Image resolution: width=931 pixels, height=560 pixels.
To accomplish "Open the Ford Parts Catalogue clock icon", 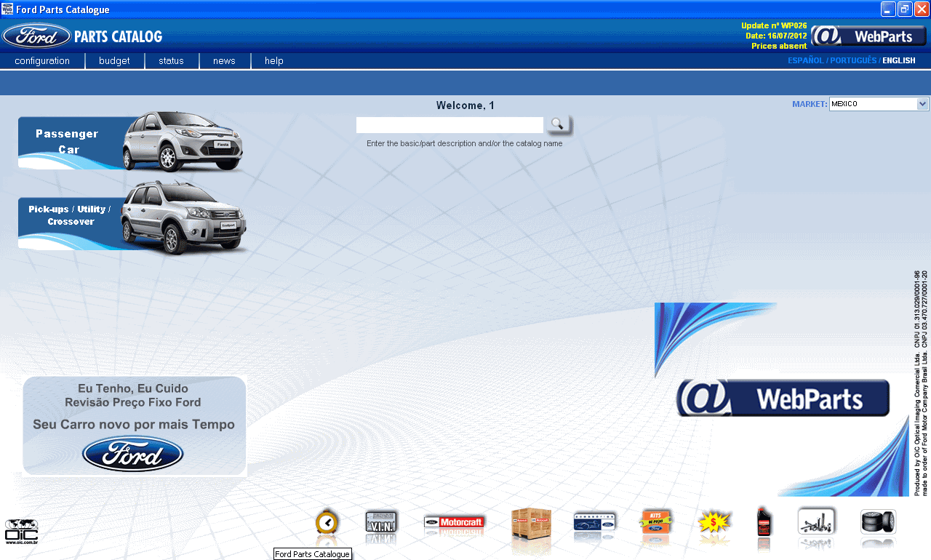I will (x=327, y=522).
